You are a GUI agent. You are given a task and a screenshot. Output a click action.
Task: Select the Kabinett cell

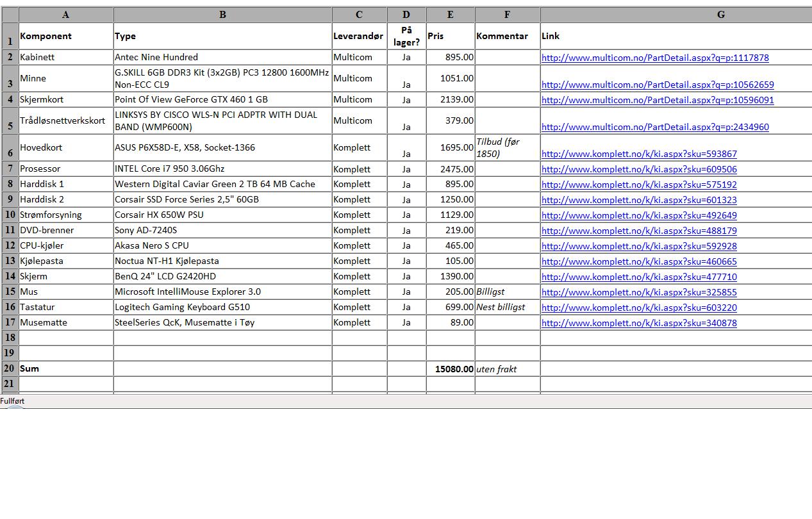[x=66, y=57]
